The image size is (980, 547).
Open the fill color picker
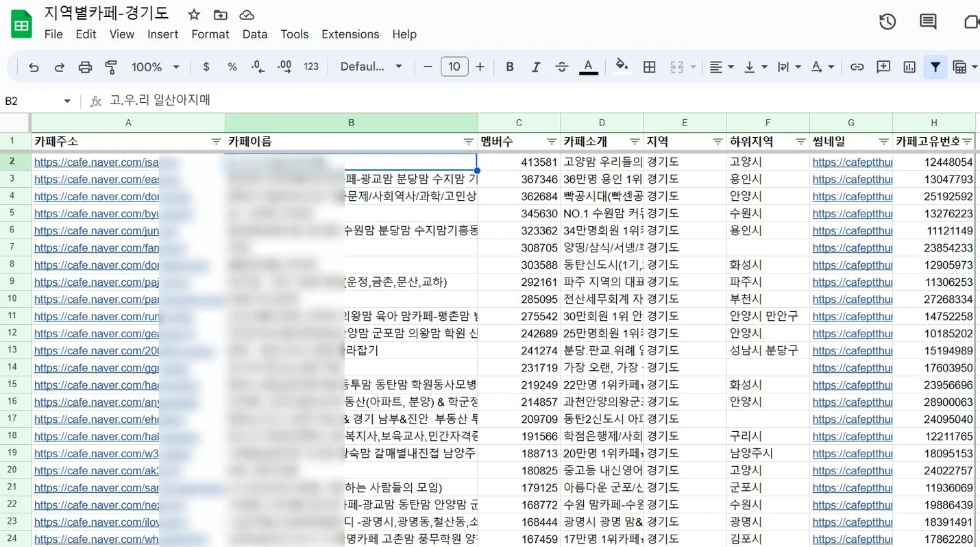(622, 66)
